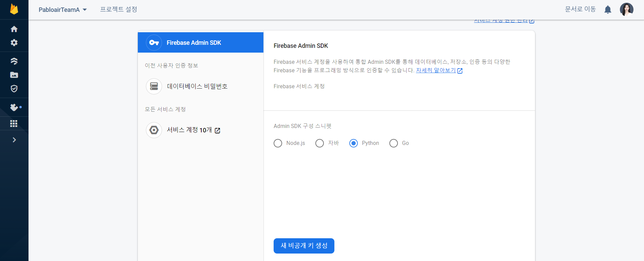The height and width of the screenshot is (261, 644).
Task: Open notifications bell icon
Action: tap(608, 10)
